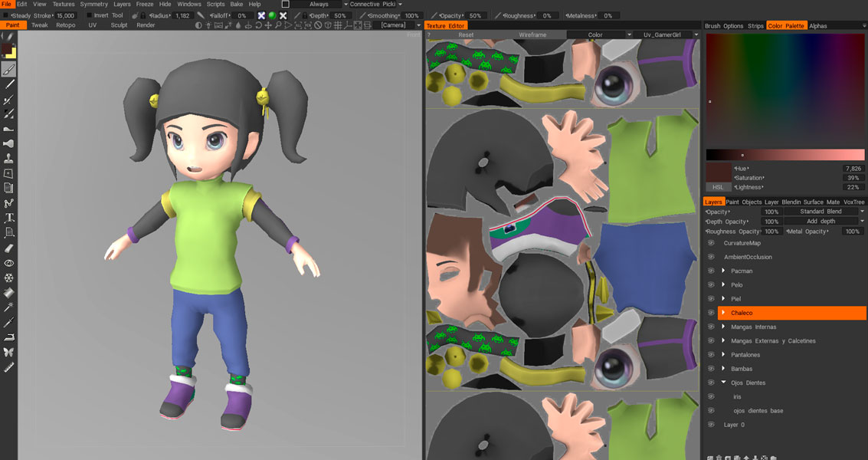Click the Stamp tool in left toolbar
Viewport: 868px width, 460px height.
[x=9, y=158]
